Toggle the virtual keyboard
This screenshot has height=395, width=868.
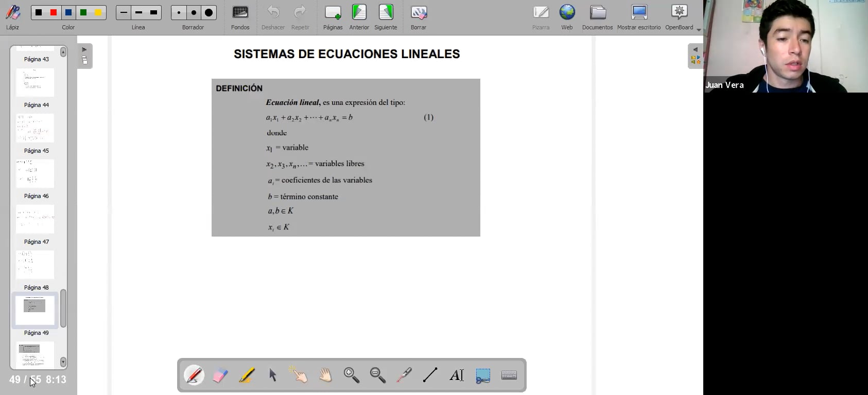509,375
